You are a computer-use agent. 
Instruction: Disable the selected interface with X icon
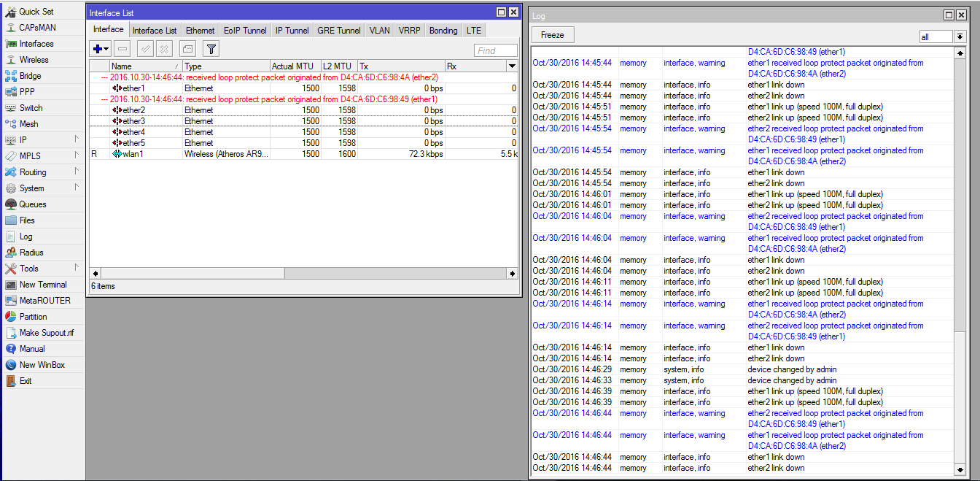[x=163, y=48]
